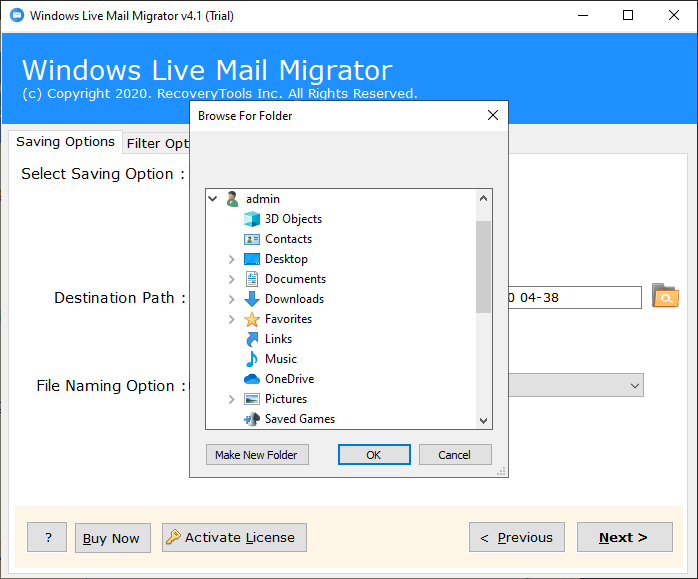Select the admin root folder label
The height and width of the screenshot is (579, 698).
point(263,199)
